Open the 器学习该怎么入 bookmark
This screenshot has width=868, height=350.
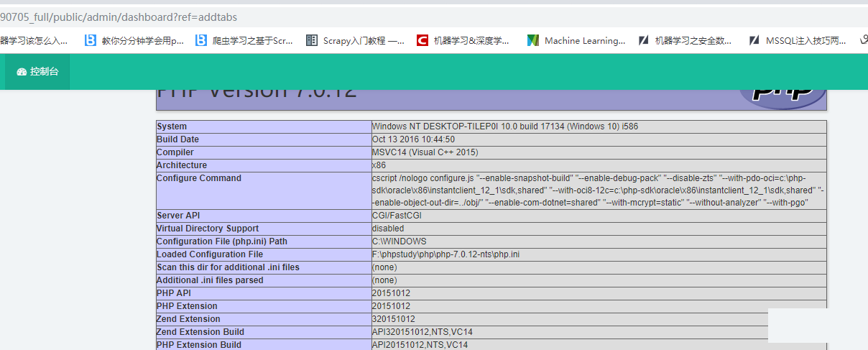click(x=34, y=41)
